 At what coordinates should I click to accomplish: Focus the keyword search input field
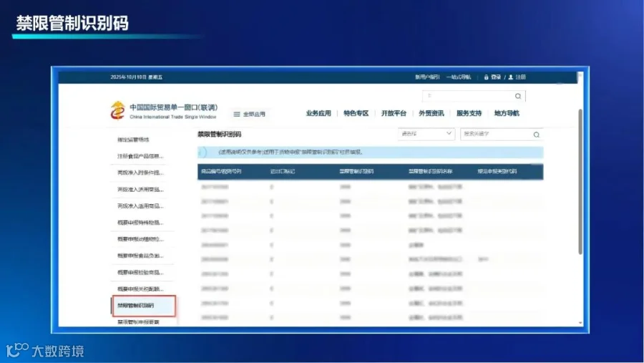point(497,134)
